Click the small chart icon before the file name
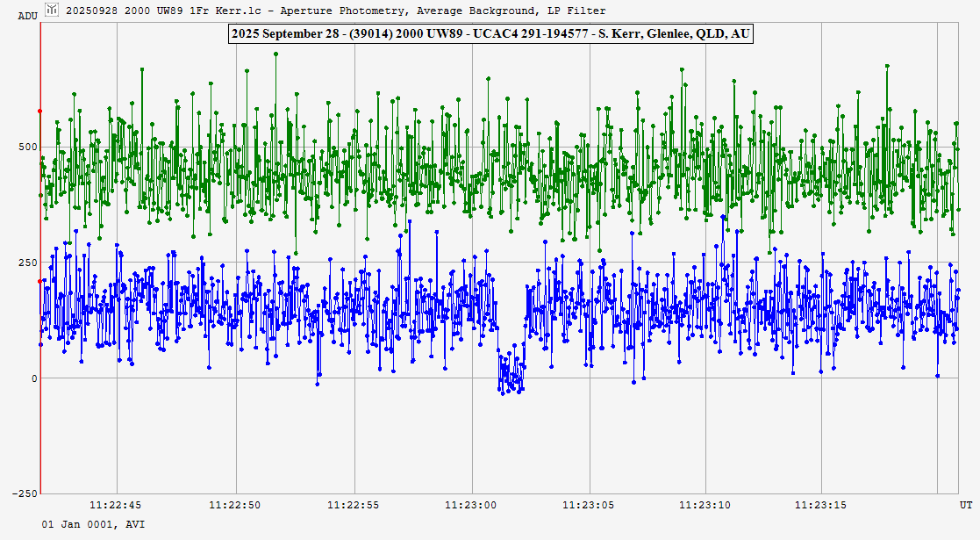 [51, 10]
